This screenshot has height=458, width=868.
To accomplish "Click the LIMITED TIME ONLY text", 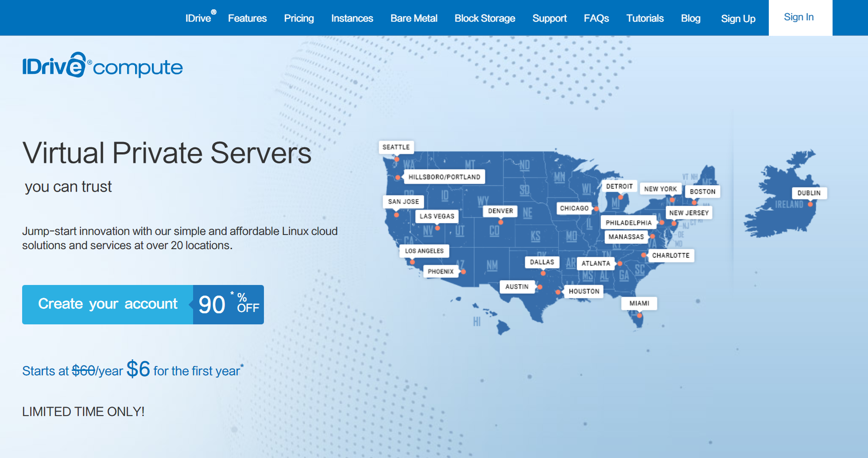I will pos(83,412).
